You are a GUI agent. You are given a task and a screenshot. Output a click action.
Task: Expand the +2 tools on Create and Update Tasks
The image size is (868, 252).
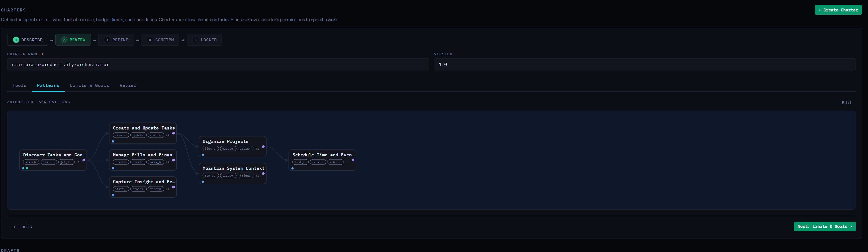(168, 135)
